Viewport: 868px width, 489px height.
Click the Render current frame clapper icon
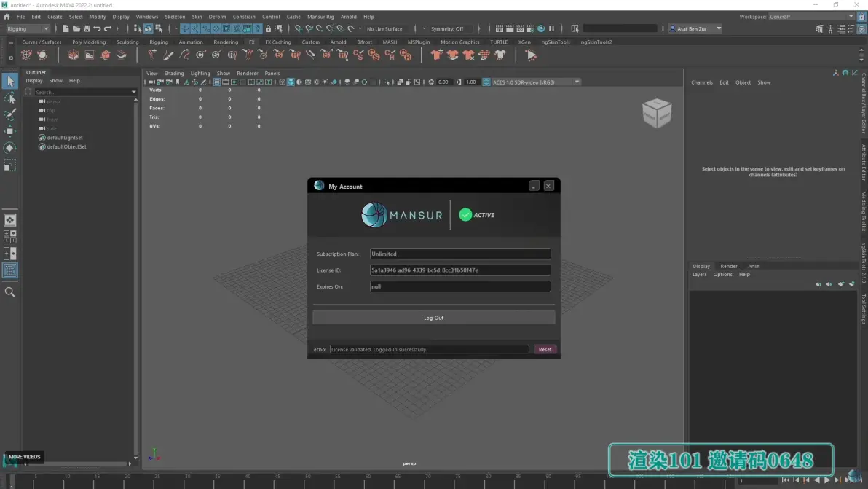coord(510,29)
